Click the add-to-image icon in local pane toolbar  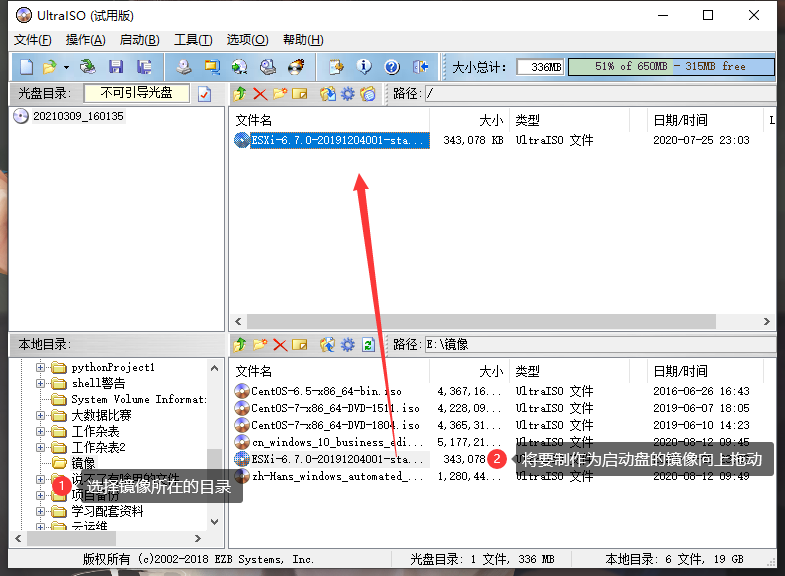[327, 345]
